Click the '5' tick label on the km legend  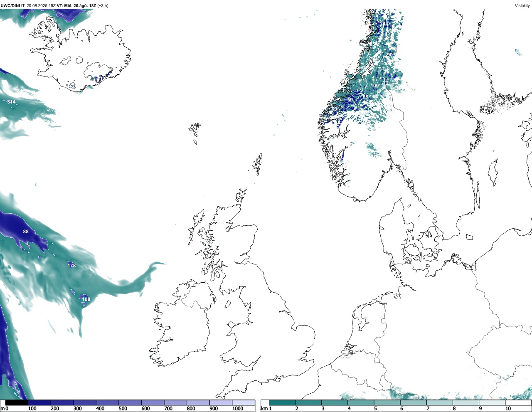point(375,409)
